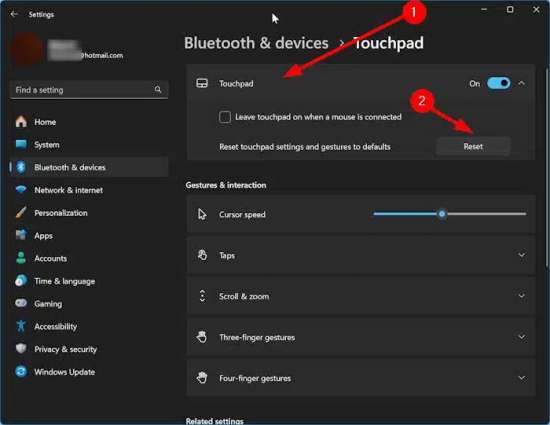Turn off the Touchpad toggle switch
This screenshot has width=550, height=425.
tap(498, 83)
